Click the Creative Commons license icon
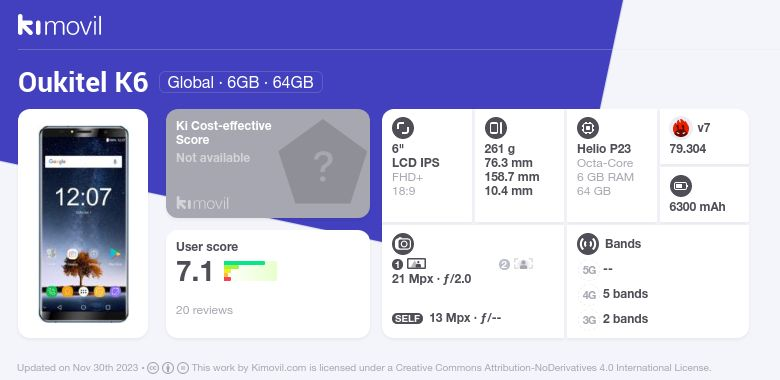The width and height of the screenshot is (780, 380). 153,368
